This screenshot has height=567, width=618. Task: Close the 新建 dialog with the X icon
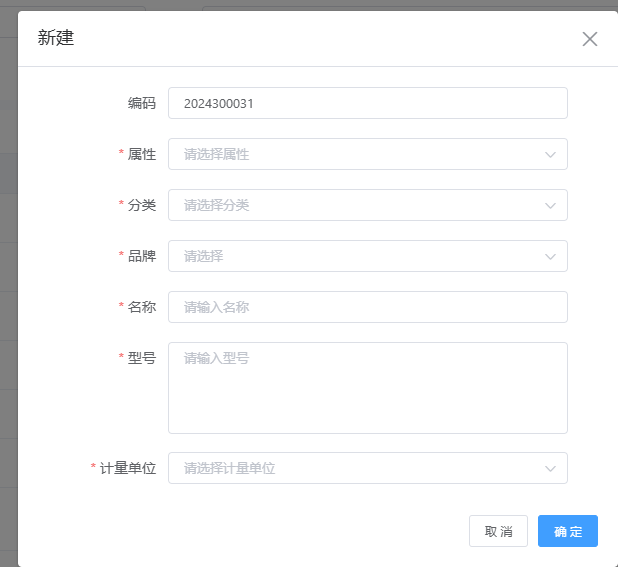590,39
